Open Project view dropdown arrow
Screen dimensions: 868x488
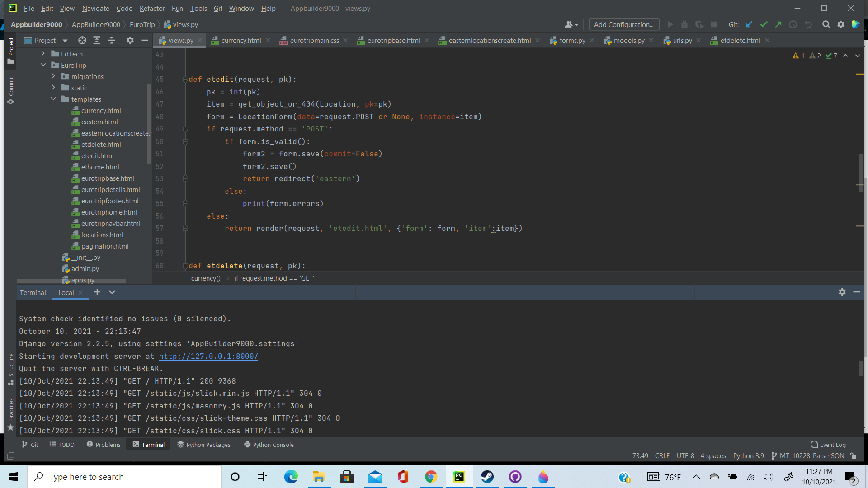click(65, 41)
